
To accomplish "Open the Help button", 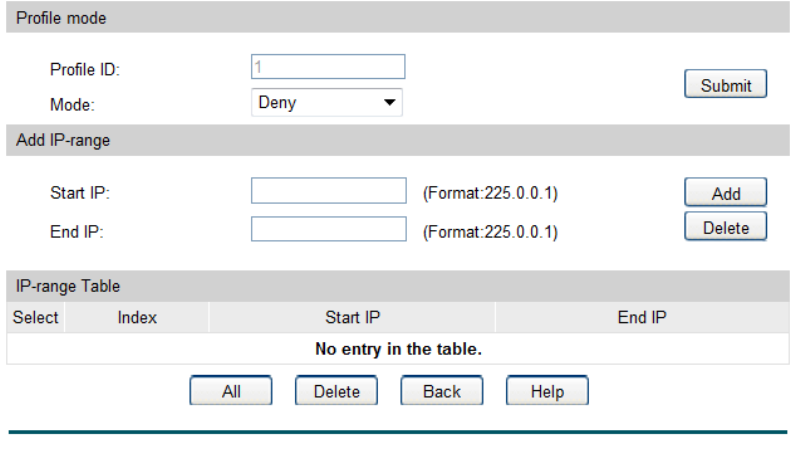I will click(x=547, y=392).
